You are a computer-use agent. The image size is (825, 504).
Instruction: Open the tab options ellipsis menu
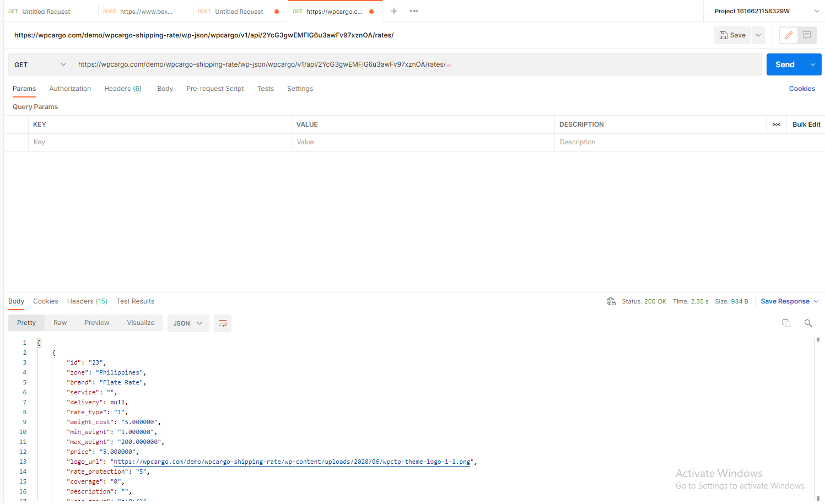(x=414, y=11)
